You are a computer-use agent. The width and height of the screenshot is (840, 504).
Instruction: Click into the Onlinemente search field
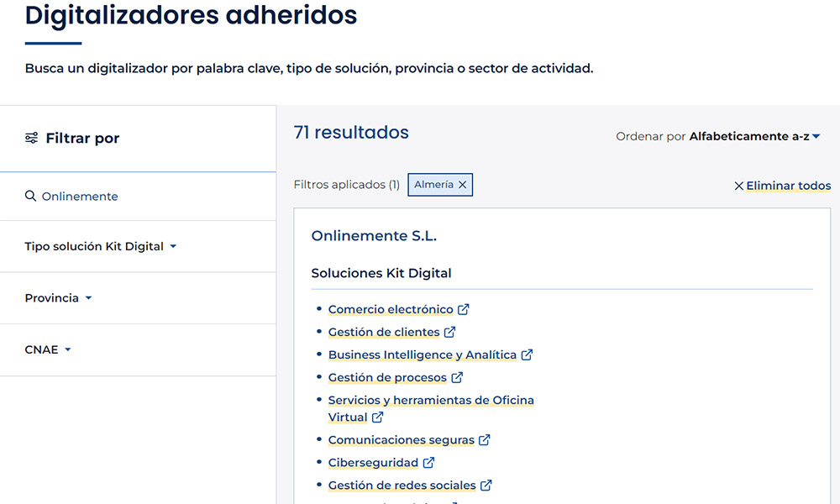click(138, 196)
